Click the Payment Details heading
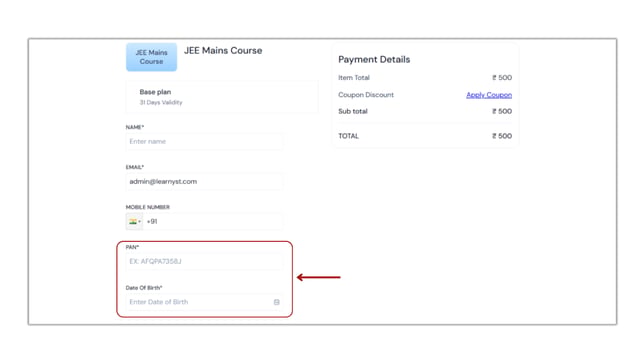Screen dimensions: 644x362 [374, 60]
